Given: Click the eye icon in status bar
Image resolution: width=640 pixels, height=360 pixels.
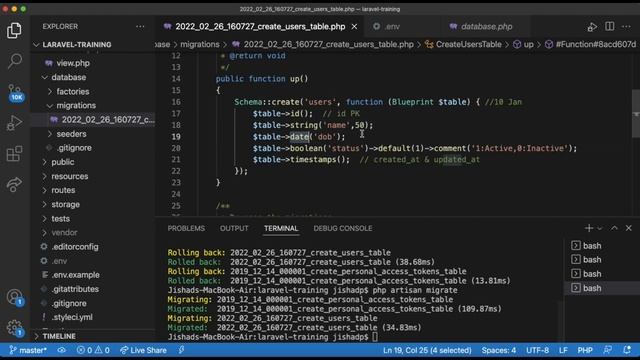Looking at the screenshot, I should tap(62, 350).
